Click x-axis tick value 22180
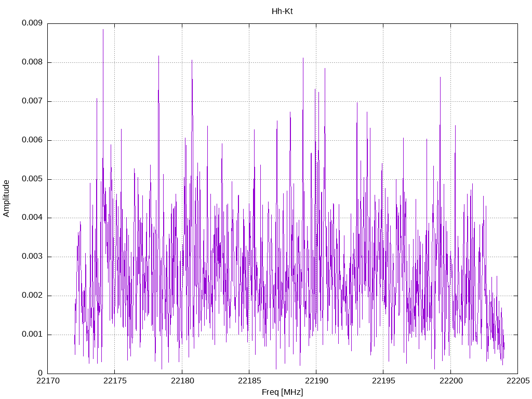532x399 pixels. click(182, 381)
